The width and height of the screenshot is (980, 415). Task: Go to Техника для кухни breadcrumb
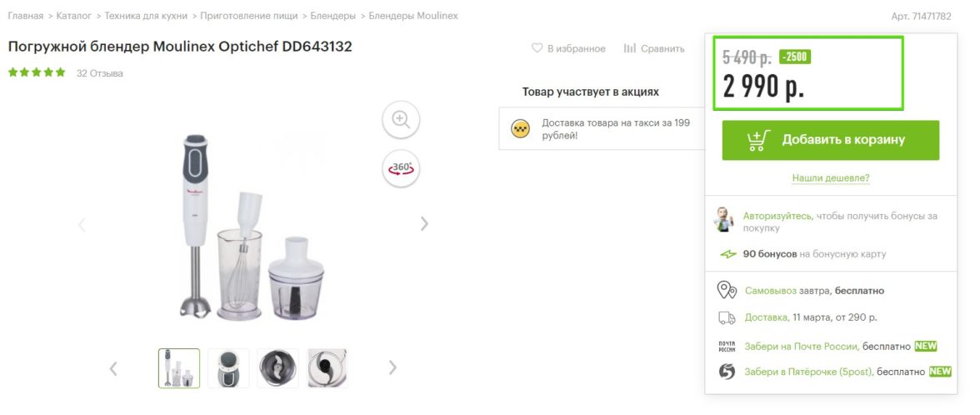tap(146, 16)
